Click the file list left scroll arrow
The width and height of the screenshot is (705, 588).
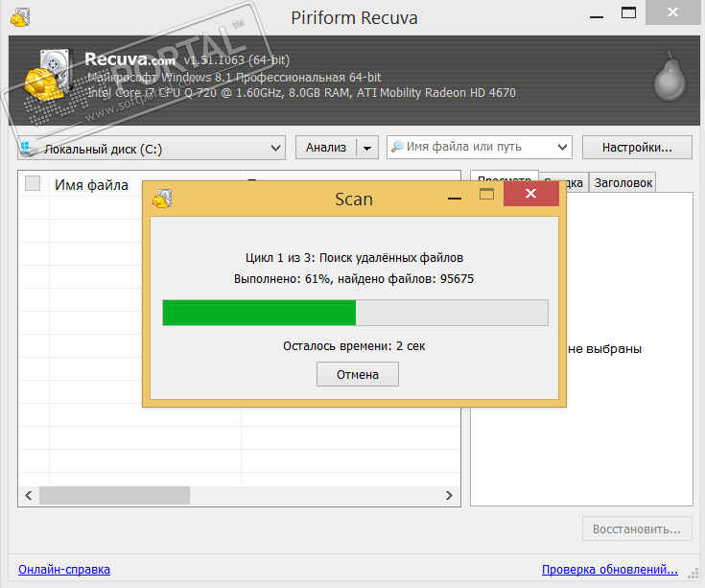[x=29, y=495]
